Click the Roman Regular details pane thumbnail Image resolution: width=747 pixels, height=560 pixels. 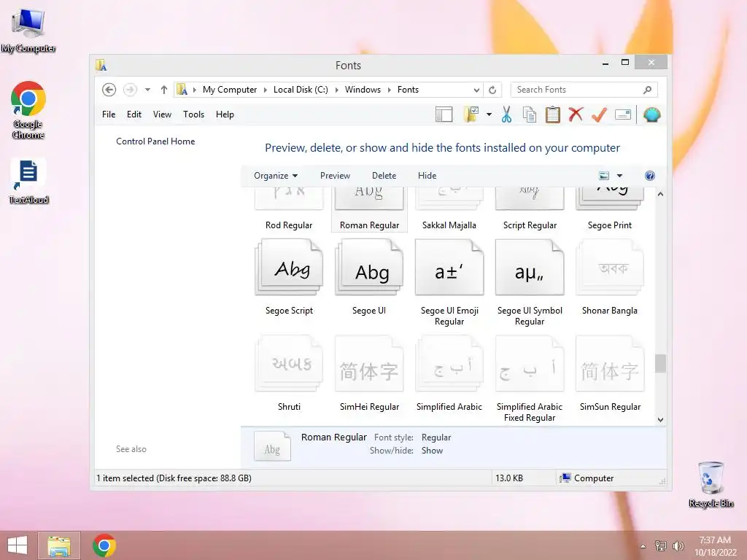[272, 446]
